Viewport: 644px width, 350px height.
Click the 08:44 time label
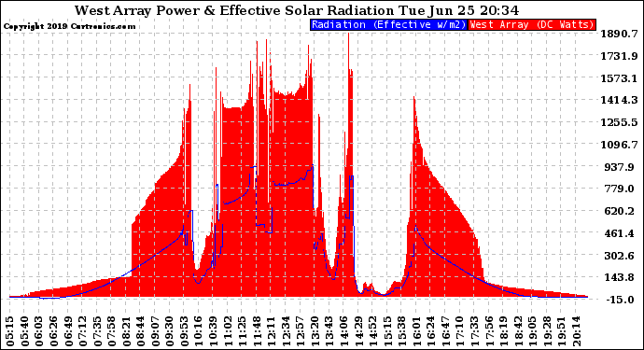141,331
